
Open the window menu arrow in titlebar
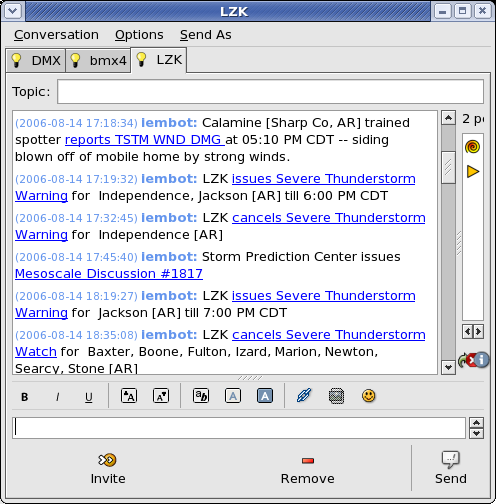point(13,11)
